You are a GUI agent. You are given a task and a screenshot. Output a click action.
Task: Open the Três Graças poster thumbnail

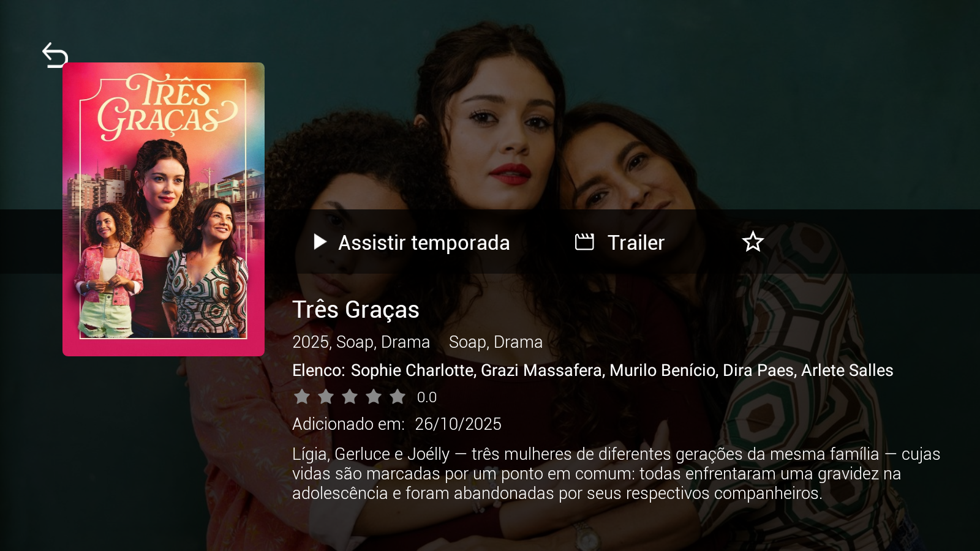(x=164, y=209)
